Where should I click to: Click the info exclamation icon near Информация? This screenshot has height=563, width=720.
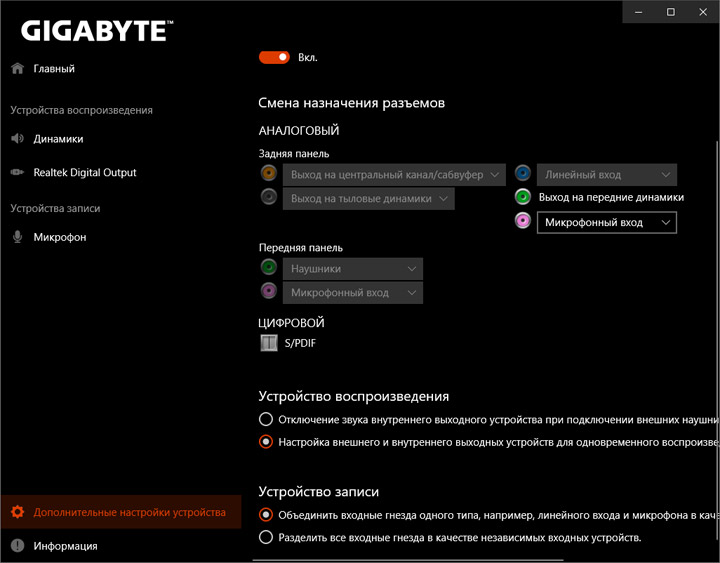[x=17, y=546]
